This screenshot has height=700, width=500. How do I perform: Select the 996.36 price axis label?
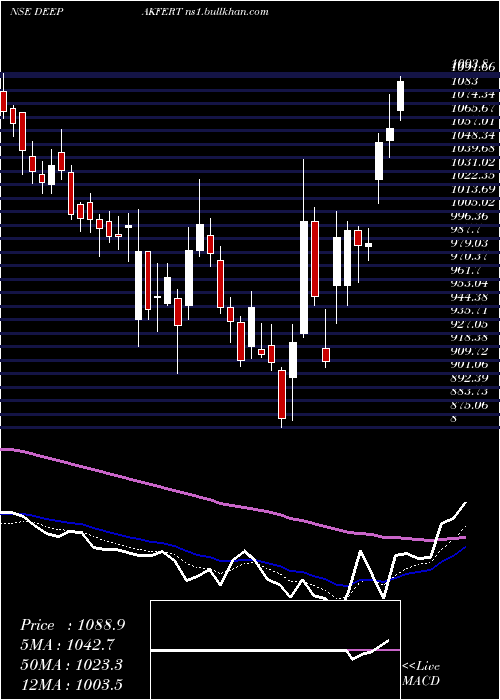click(x=470, y=216)
